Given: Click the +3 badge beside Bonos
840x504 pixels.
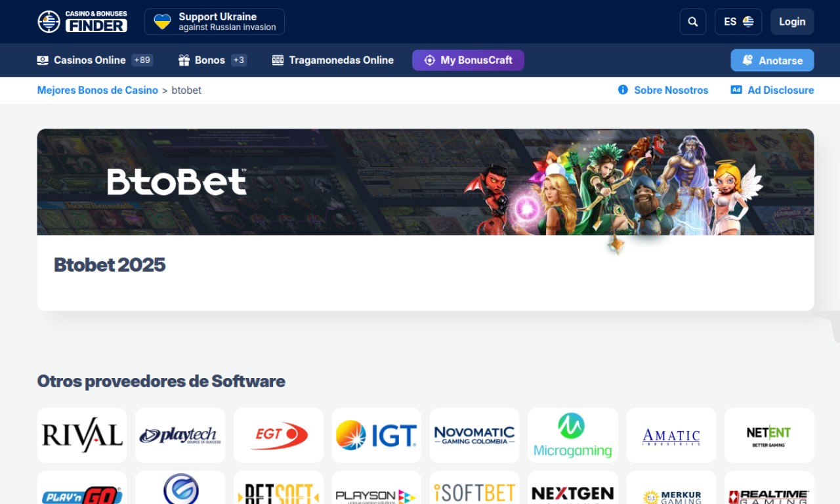Looking at the screenshot, I should click(x=239, y=60).
